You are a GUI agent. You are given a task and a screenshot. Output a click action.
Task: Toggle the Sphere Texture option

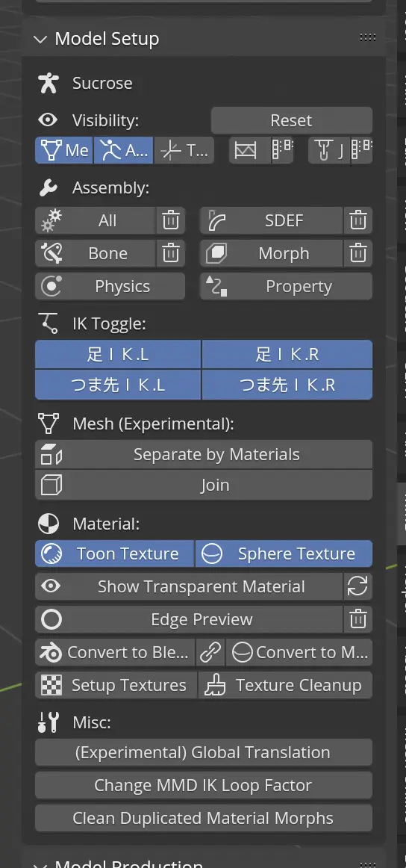click(x=284, y=554)
